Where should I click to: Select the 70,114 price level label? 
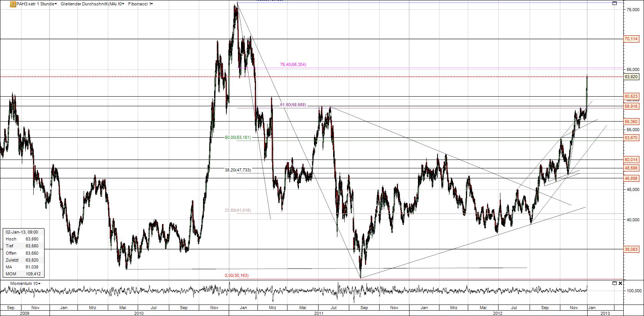pos(631,39)
